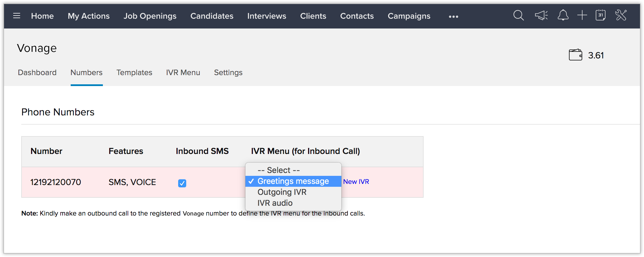Choose "-- Select --" in IVR dropdown
This screenshot has width=644, height=257.
(x=278, y=170)
